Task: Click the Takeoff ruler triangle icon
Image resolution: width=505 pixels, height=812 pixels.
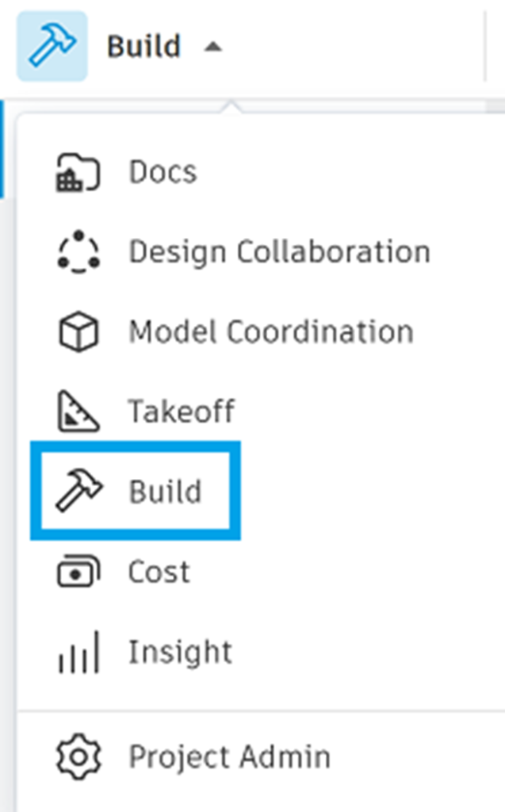Action: [78, 412]
